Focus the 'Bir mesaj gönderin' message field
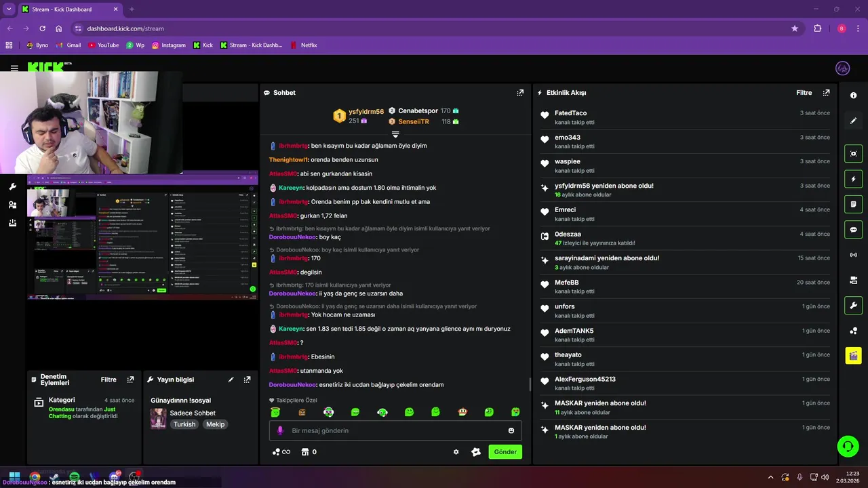This screenshot has width=868, height=488. click(395, 430)
